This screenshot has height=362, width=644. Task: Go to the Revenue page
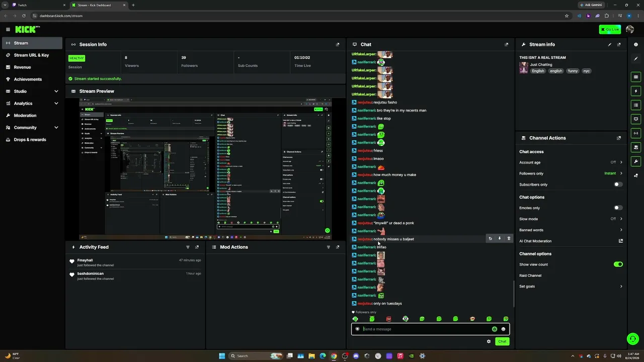click(x=32, y=67)
